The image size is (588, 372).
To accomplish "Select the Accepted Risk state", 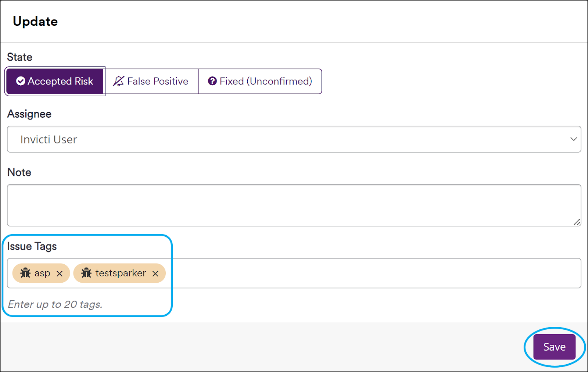I will [55, 81].
